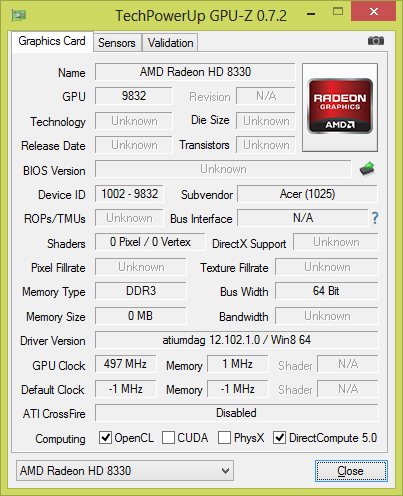Click the TechPowerUp GPU-Z 0.7.2 title
The image size is (403, 496).
coord(201,16)
